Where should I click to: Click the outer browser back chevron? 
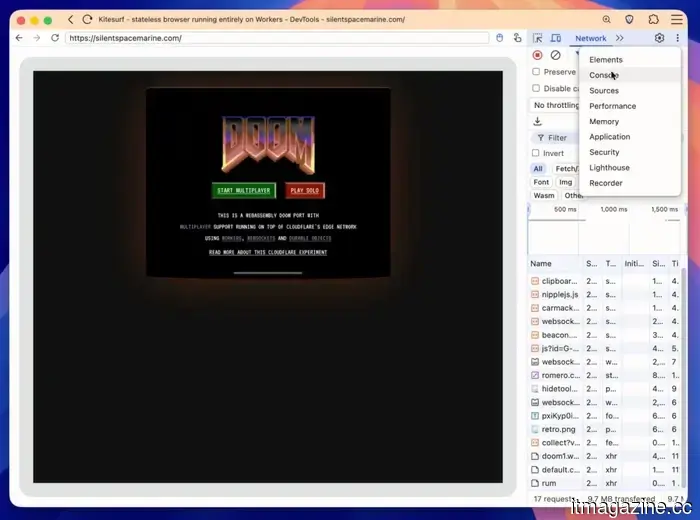pos(70,20)
